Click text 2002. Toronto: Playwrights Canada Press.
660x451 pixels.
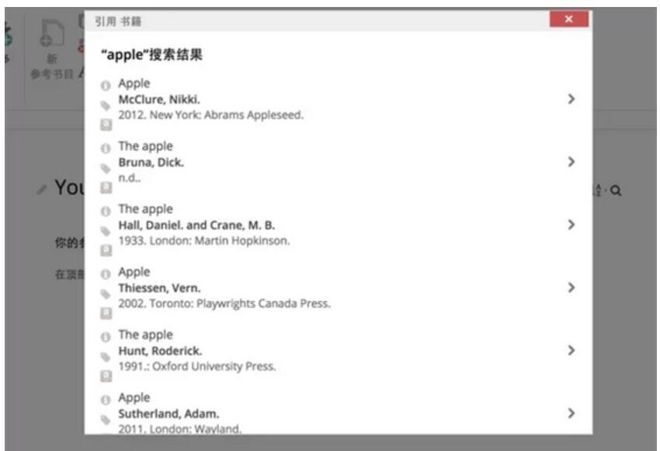point(225,304)
